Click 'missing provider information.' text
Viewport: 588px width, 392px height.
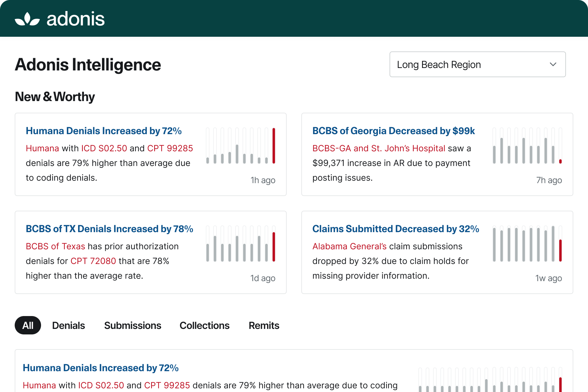(371, 276)
